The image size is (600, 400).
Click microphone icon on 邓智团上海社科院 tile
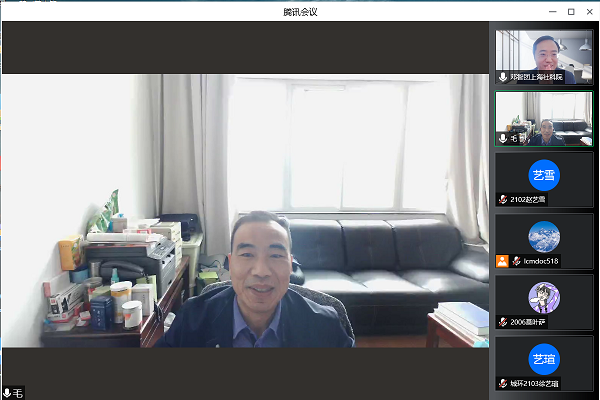pos(503,77)
